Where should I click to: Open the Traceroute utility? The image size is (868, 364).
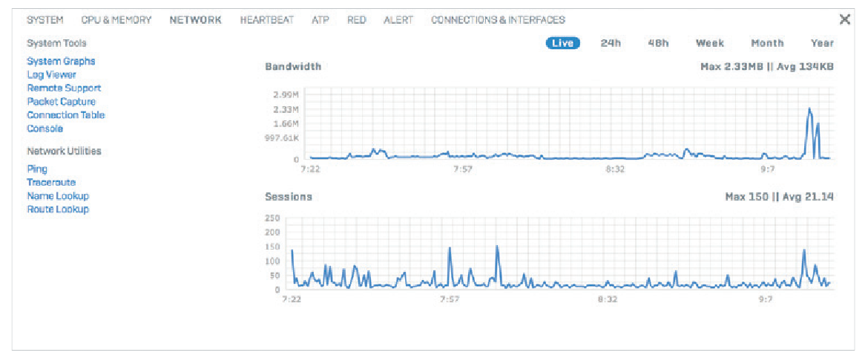point(51,182)
